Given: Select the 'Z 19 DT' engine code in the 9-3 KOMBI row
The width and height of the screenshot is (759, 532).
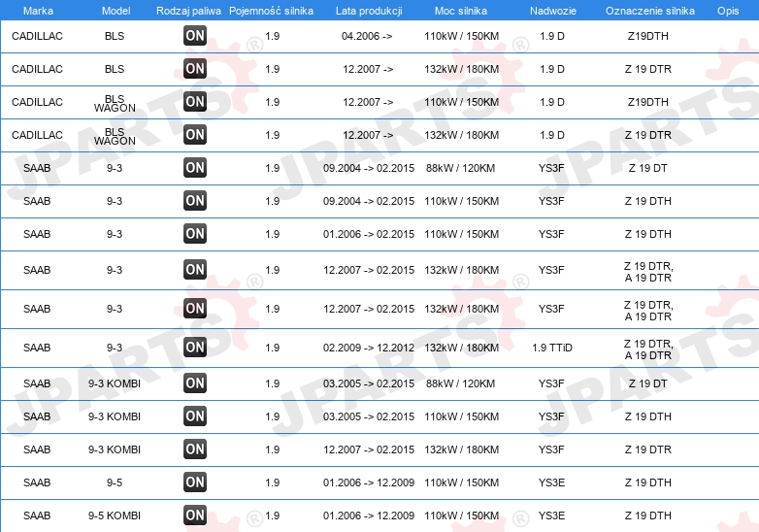Looking at the screenshot, I should click(648, 383).
